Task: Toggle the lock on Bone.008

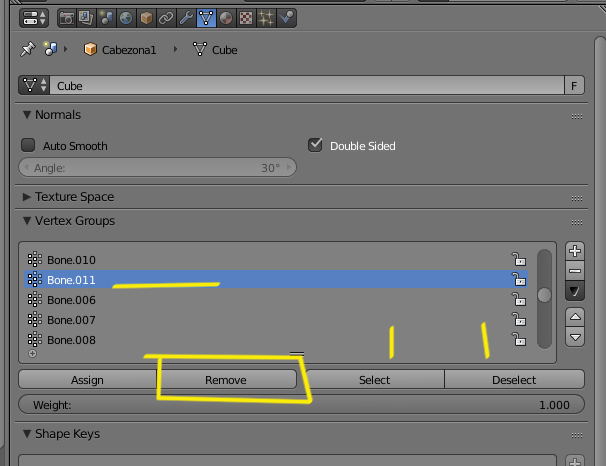Action: click(519, 340)
